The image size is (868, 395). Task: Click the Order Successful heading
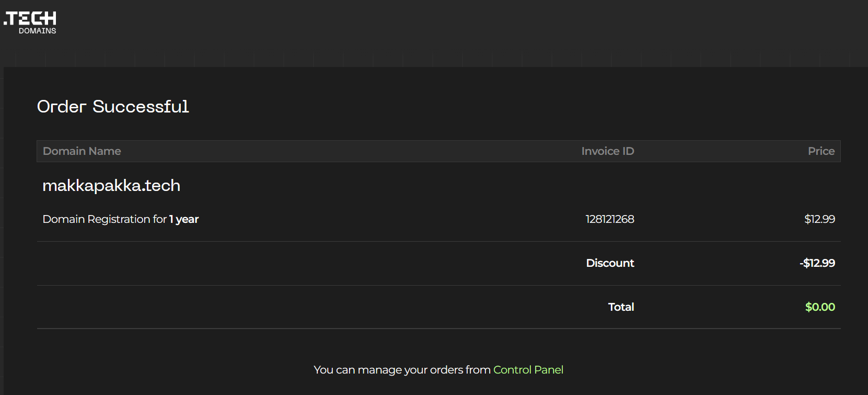pyautogui.click(x=113, y=107)
